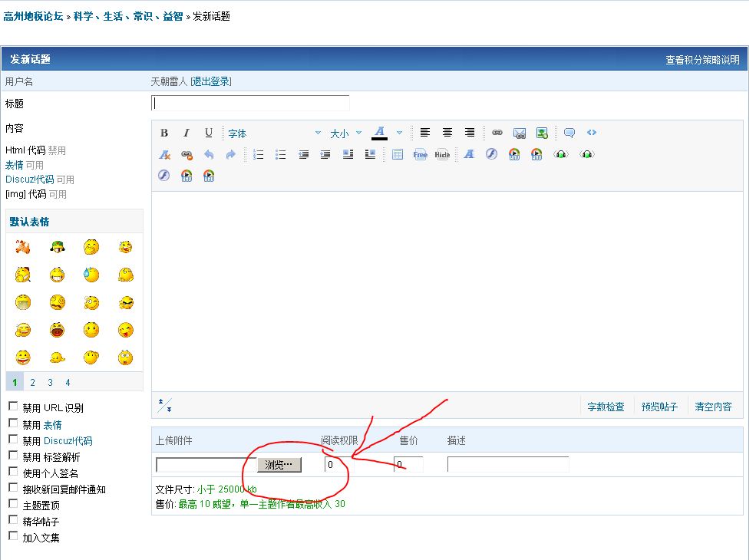Toggle bold formatting in the editor
Viewport: 756px width, 560px height.
(x=164, y=133)
